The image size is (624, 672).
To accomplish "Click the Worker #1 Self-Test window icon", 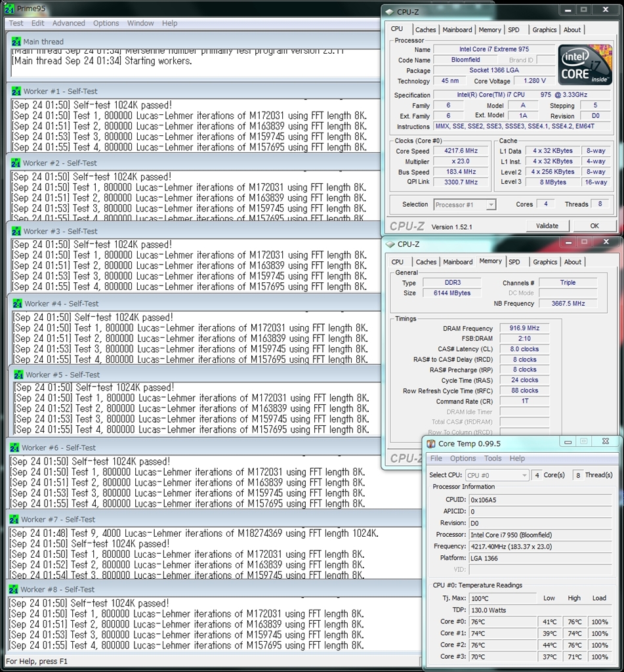I will coord(16,91).
